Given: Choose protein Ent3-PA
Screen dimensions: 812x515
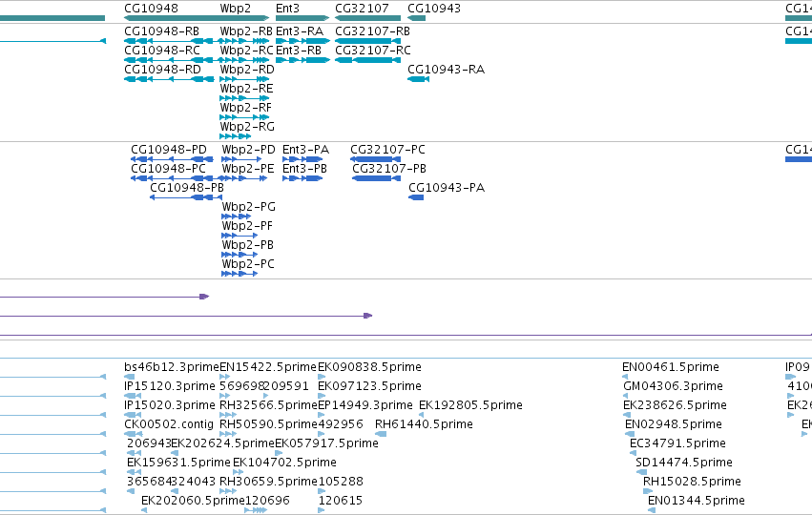Looking at the screenshot, I should pos(305,150).
